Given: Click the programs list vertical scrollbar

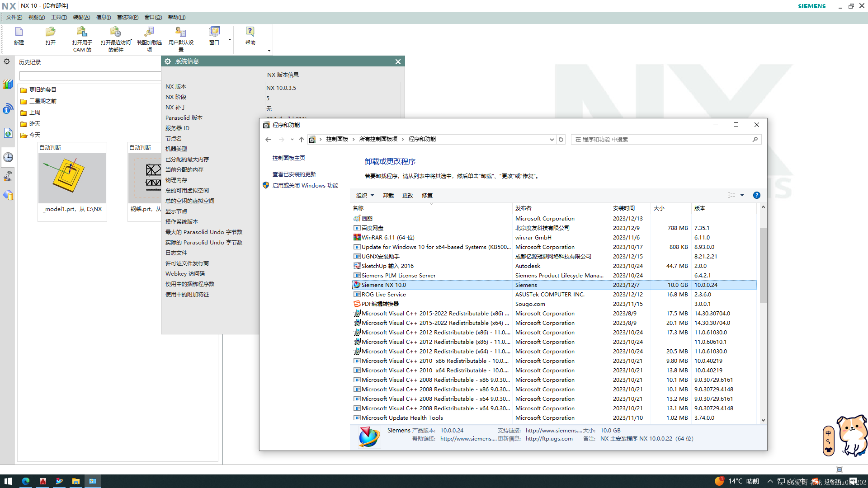Looking at the screenshot, I should coord(763,265).
